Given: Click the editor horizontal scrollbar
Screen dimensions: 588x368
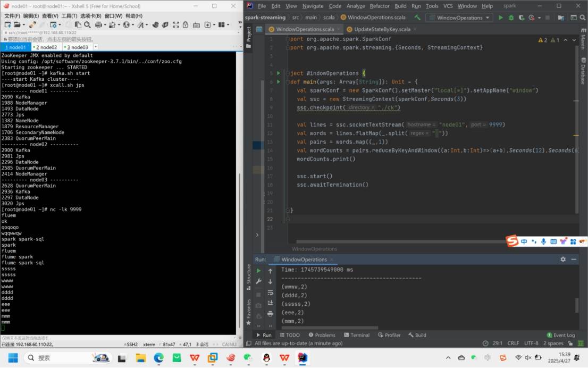Looking at the screenshot, I should coord(400,241).
